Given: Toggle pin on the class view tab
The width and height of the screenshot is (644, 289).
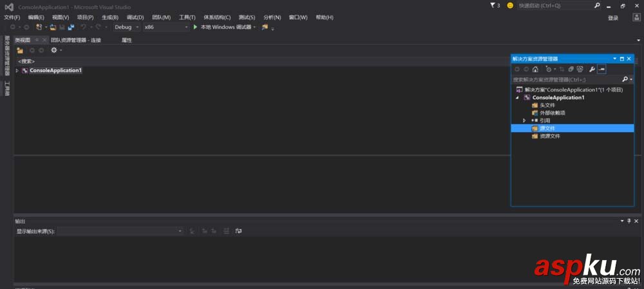Looking at the screenshot, I should point(37,40).
